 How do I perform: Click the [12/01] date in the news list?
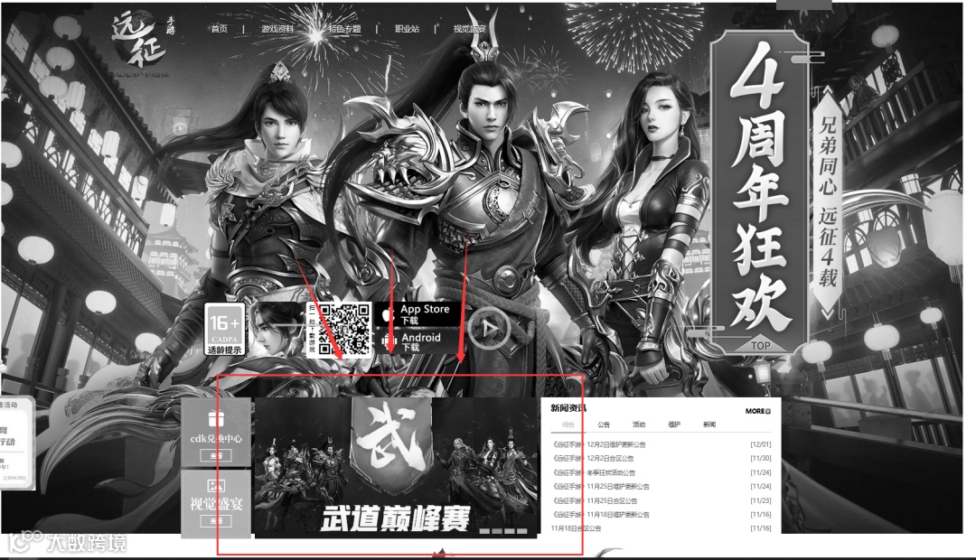point(761,445)
